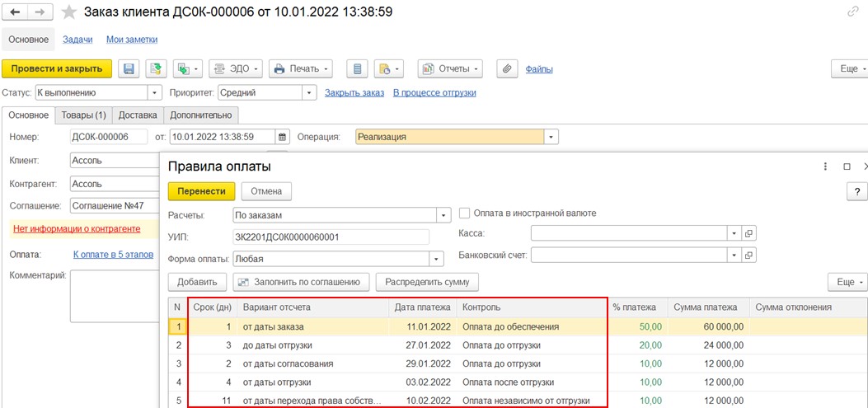Mark the order as favorite with star
This screenshot has height=408, width=868.
[70, 12]
